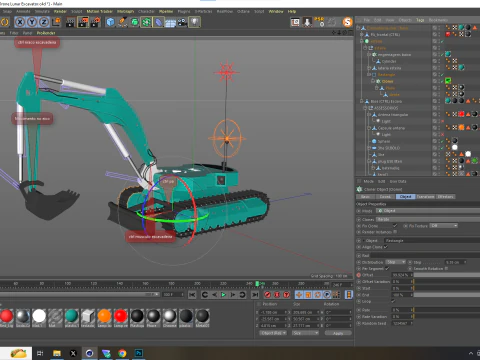480x360 pixels.
Task: Click record active objects red button
Action: coord(267,295)
